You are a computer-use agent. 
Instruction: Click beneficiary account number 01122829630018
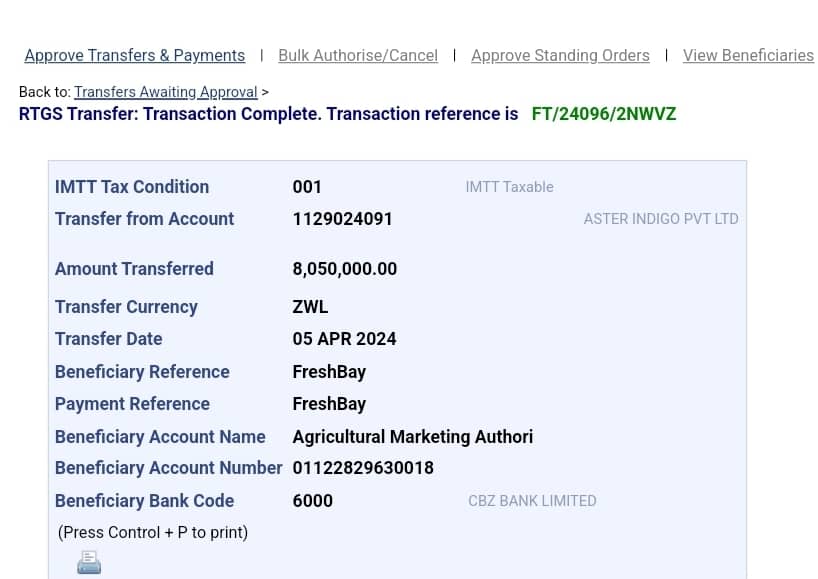[x=363, y=468]
